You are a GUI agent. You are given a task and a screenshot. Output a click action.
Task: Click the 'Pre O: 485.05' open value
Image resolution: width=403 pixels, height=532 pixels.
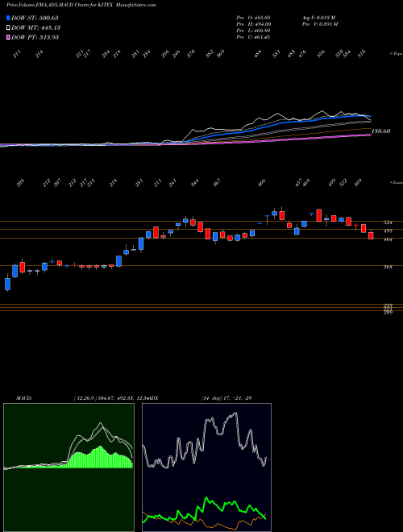coord(253,17)
